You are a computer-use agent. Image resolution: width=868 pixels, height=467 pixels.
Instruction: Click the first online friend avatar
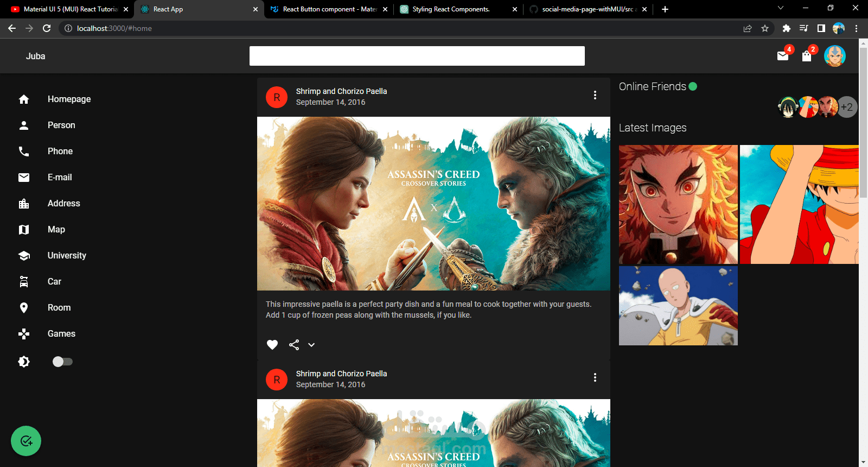787,107
